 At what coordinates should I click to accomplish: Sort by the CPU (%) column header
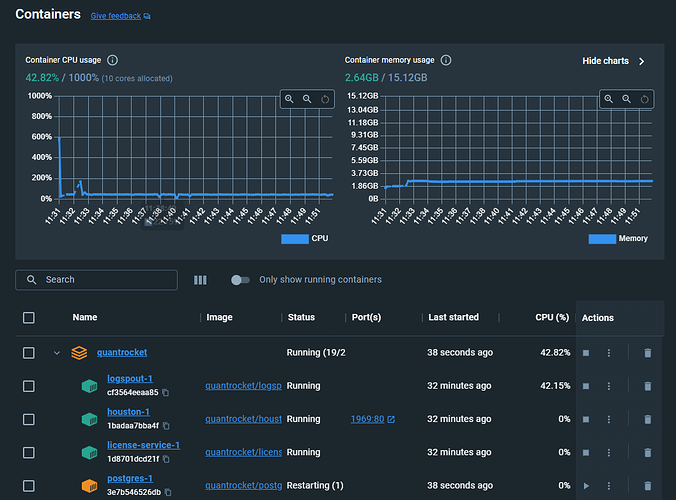(552, 317)
